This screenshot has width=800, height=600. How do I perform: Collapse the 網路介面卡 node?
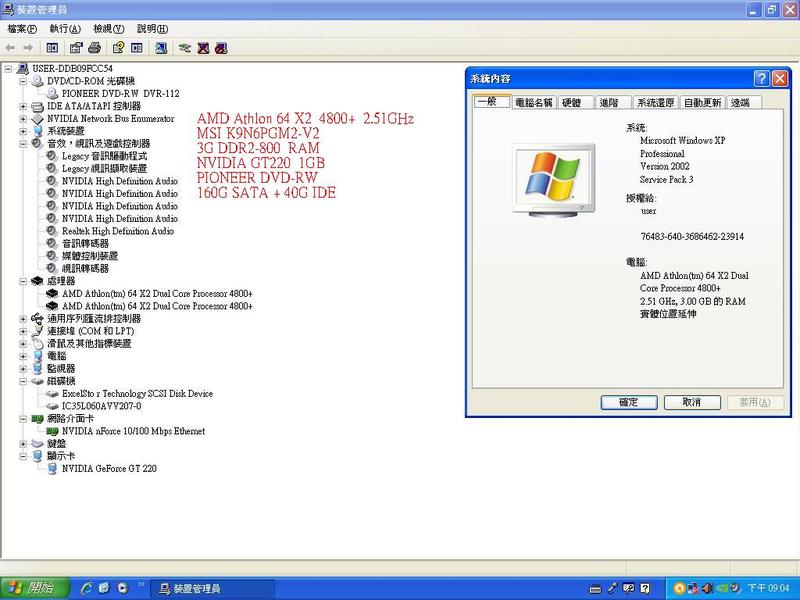[x=23, y=418]
